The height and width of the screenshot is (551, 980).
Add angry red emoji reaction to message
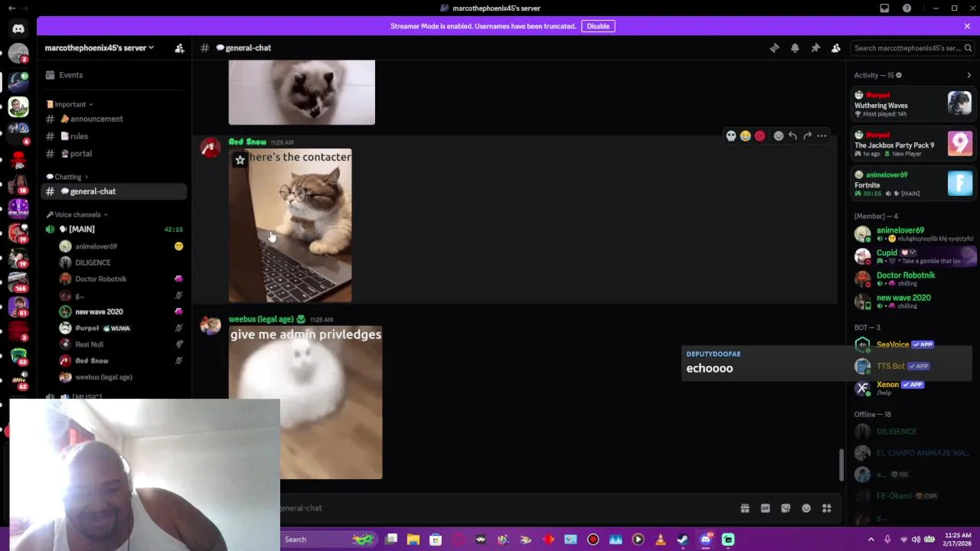click(759, 136)
